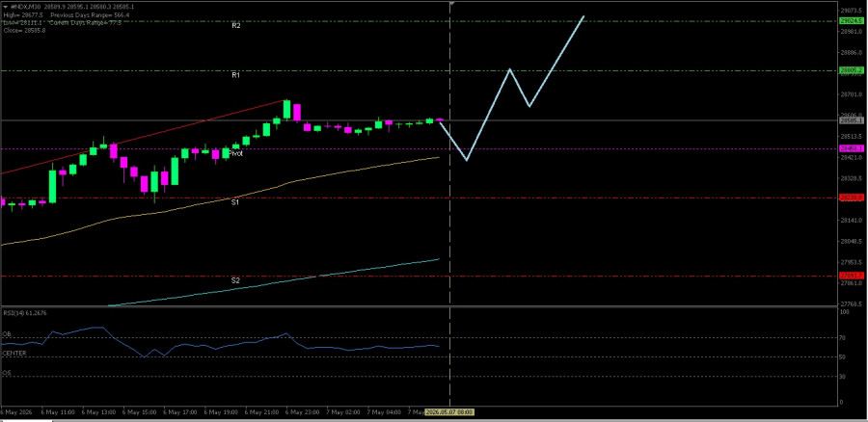Click the RSI(14) 61.2676 indicator label
The height and width of the screenshot is (422, 868).
click(x=25, y=313)
